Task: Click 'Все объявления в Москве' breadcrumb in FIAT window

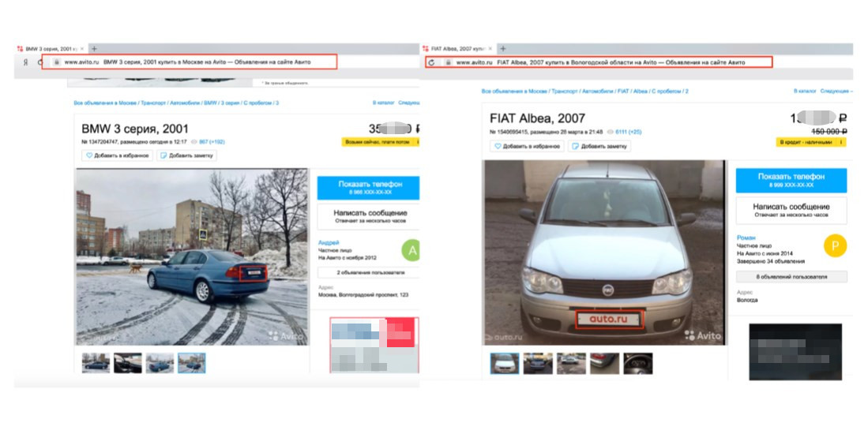Action: pyautogui.click(x=514, y=92)
